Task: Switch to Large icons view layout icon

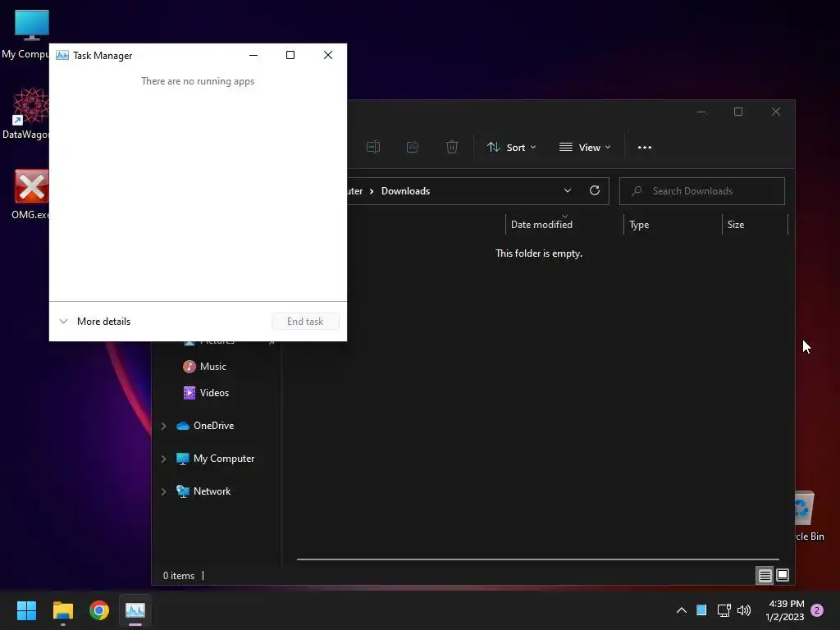Action: (x=782, y=575)
